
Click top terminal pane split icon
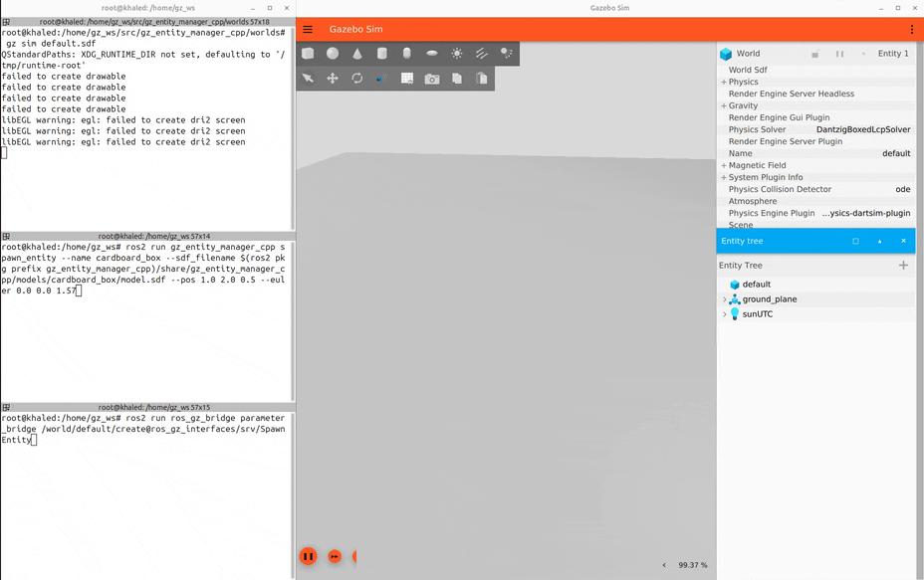[6, 22]
